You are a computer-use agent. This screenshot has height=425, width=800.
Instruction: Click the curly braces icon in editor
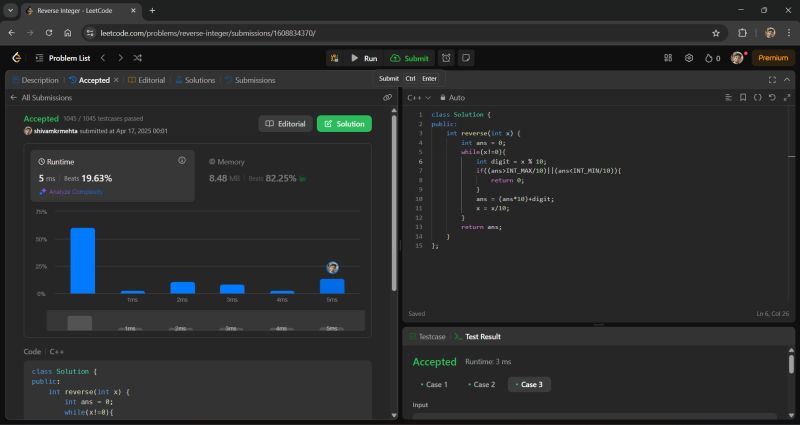click(758, 97)
